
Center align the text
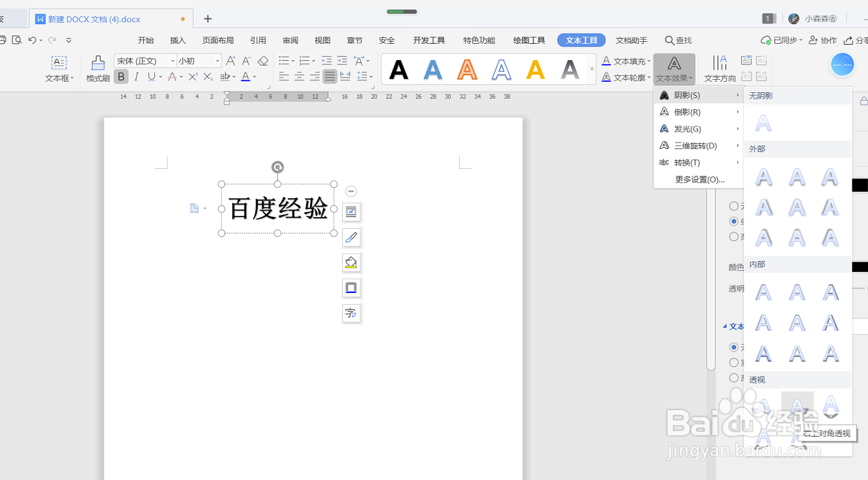tap(299, 77)
